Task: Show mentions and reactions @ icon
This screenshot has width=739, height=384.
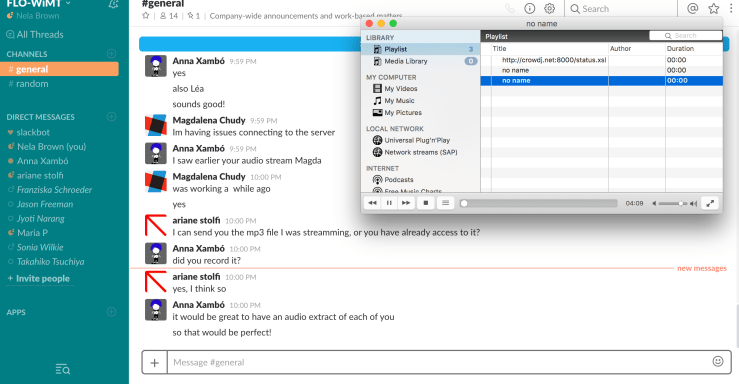Action: (692, 8)
